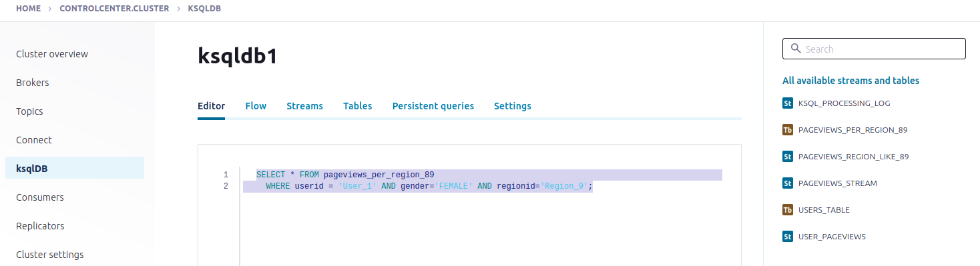
Task: Select ksqlDB in the sidebar
Action: [75, 169]
